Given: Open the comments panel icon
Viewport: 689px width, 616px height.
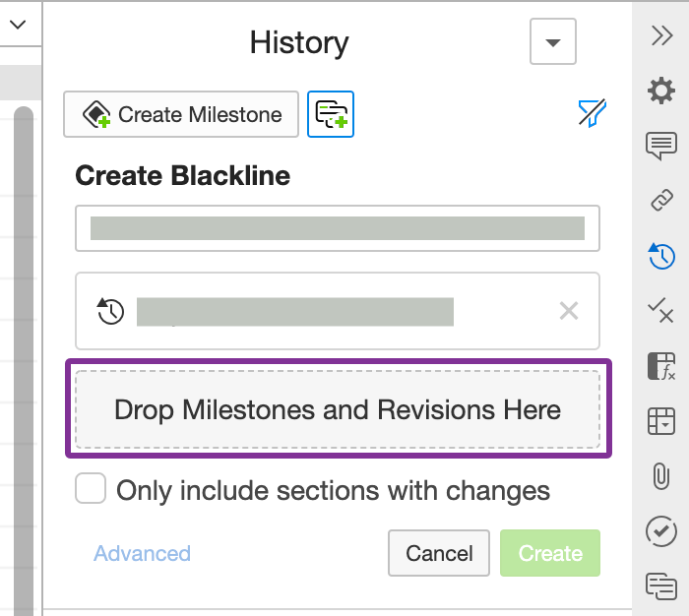Looking at the screenshot, I should click(661, 146).
